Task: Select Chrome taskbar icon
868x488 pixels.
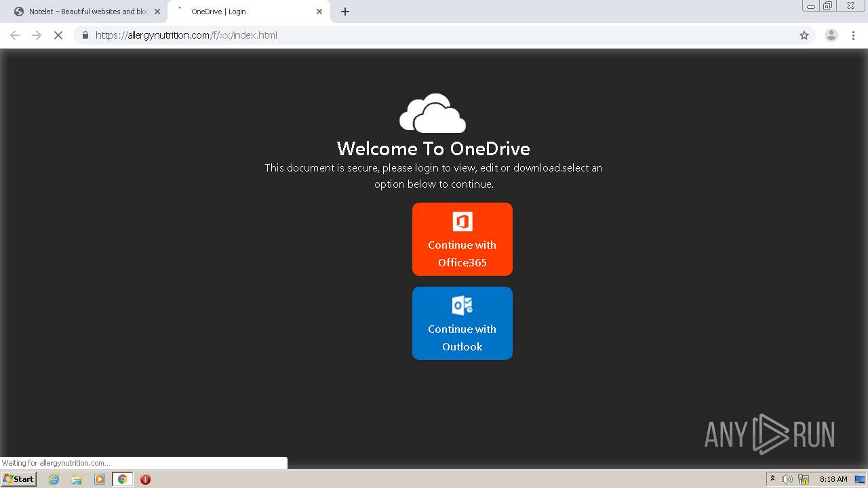Action: coord(123,479)
